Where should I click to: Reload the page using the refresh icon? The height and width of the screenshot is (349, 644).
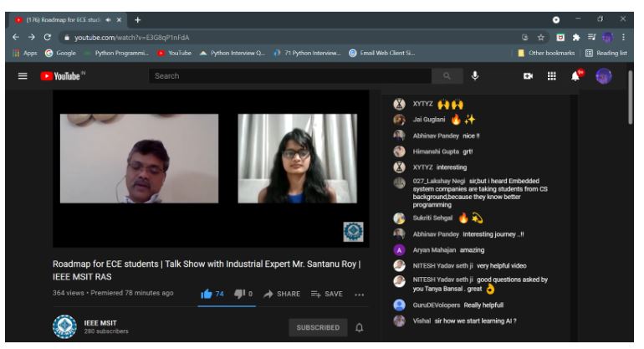click(47, 37)
